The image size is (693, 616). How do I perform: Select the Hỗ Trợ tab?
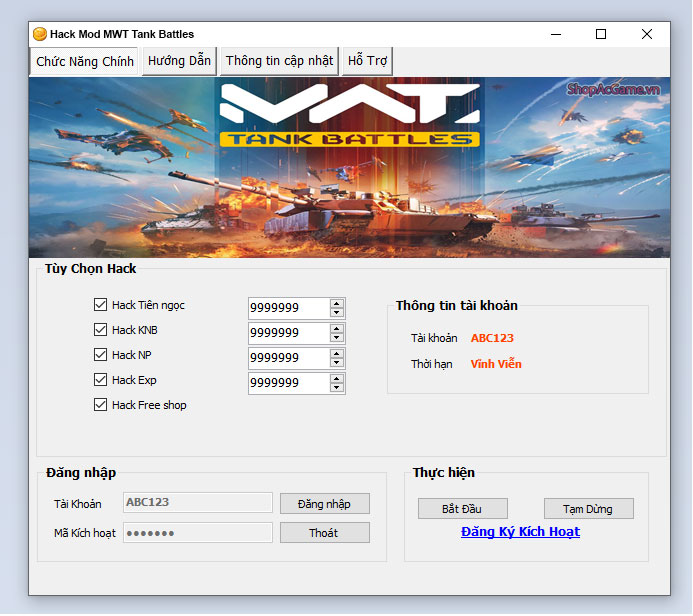(x=367, y=61)
